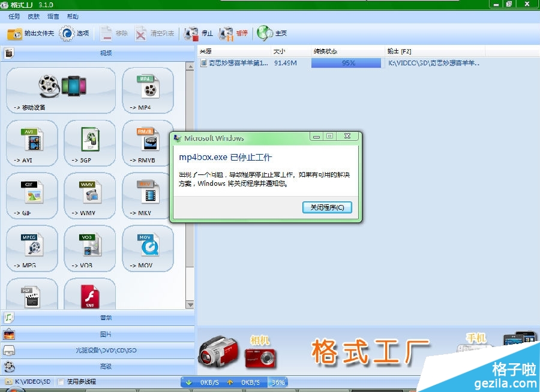
Task: Click the red camcorder banner image
Action: [218, 351]
